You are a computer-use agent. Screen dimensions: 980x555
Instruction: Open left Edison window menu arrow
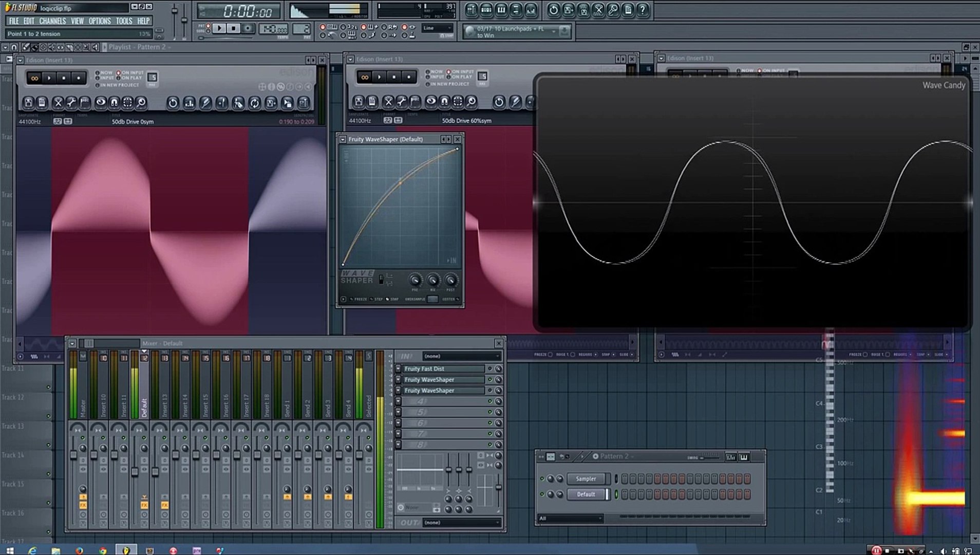pos(20,60)
